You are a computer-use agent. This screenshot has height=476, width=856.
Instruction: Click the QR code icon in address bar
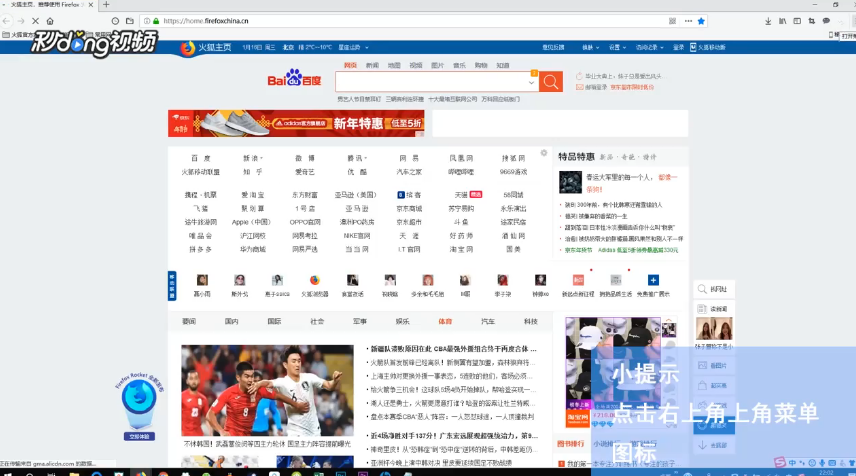coord(673,21)
